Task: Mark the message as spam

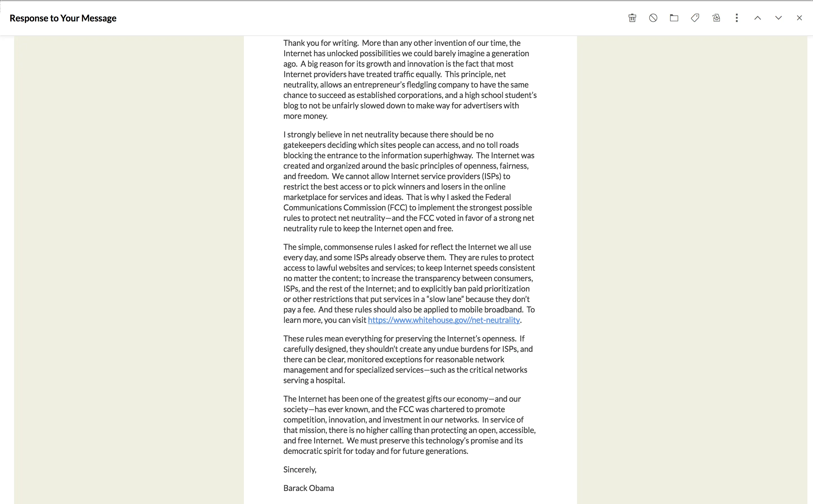Action: tap(653, 18)
